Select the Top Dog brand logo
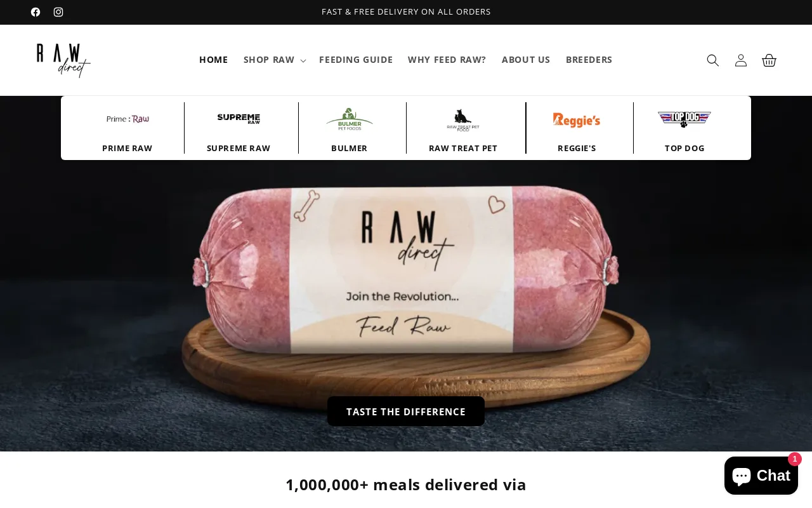The width and height of the screenshot is (812, 508). tap(684, 119)
